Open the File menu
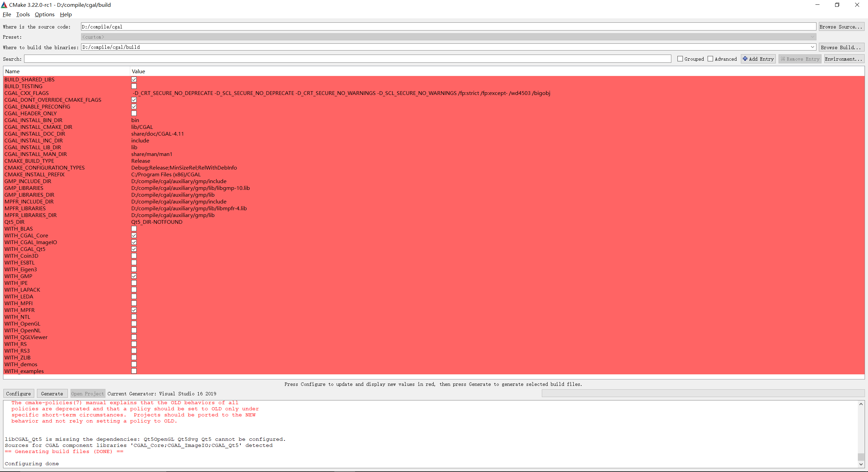 click(x=7, y=14)
